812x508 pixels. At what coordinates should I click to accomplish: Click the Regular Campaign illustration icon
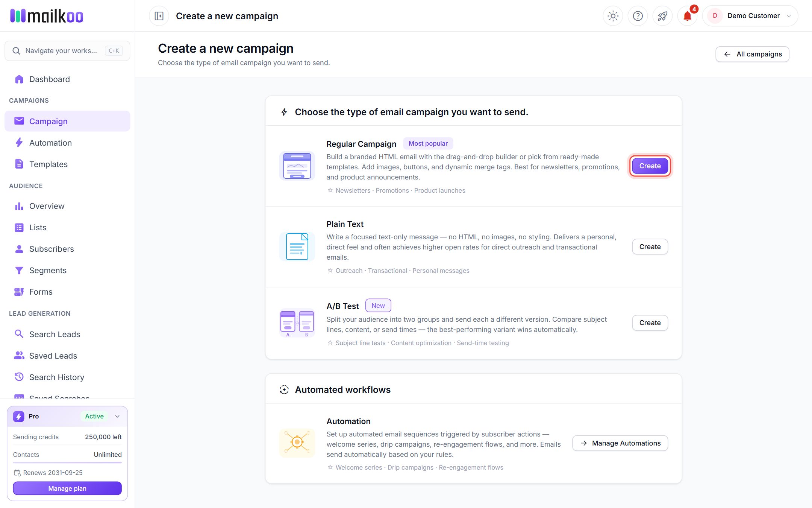297,166
